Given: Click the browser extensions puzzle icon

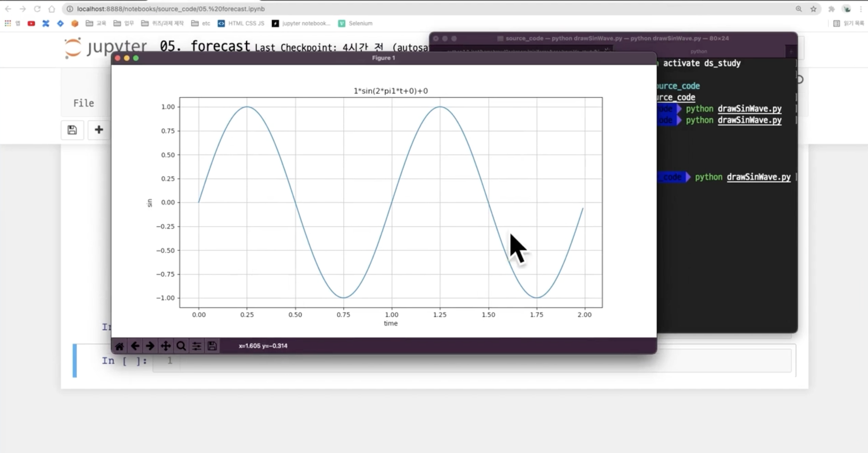Looking at the screenshot, I should click(x=832, y=9).
